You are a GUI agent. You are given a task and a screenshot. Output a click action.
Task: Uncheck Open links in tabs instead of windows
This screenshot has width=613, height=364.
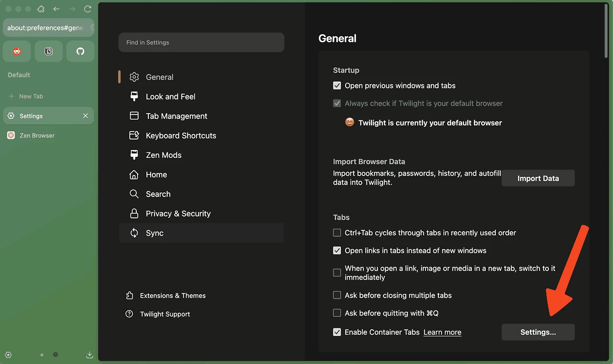coord(337,250)
